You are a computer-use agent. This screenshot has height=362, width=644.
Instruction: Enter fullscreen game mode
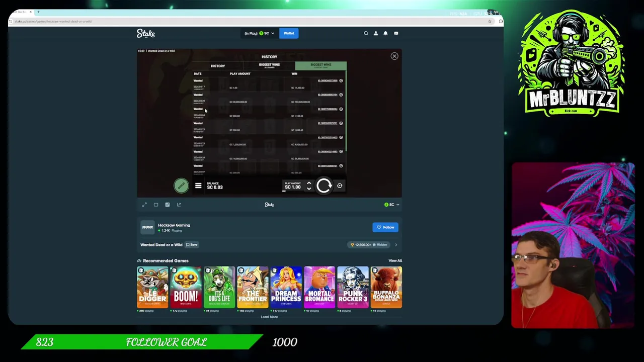144,205
